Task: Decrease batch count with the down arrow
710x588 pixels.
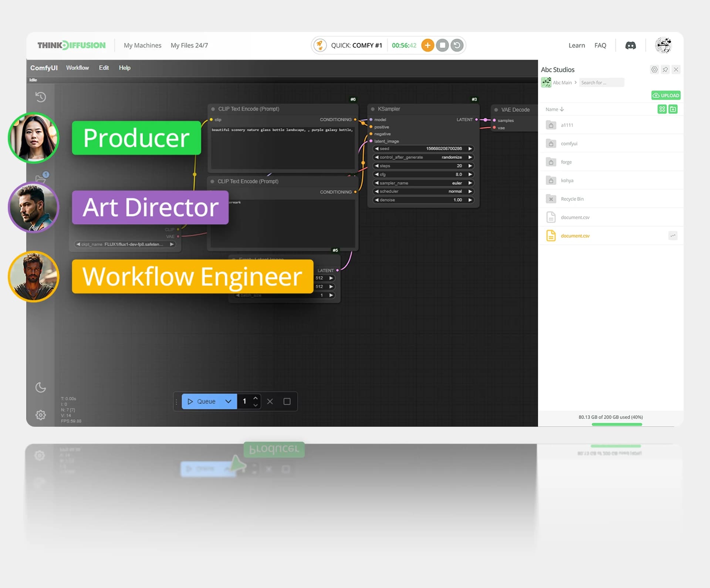Action: point(255,405)
